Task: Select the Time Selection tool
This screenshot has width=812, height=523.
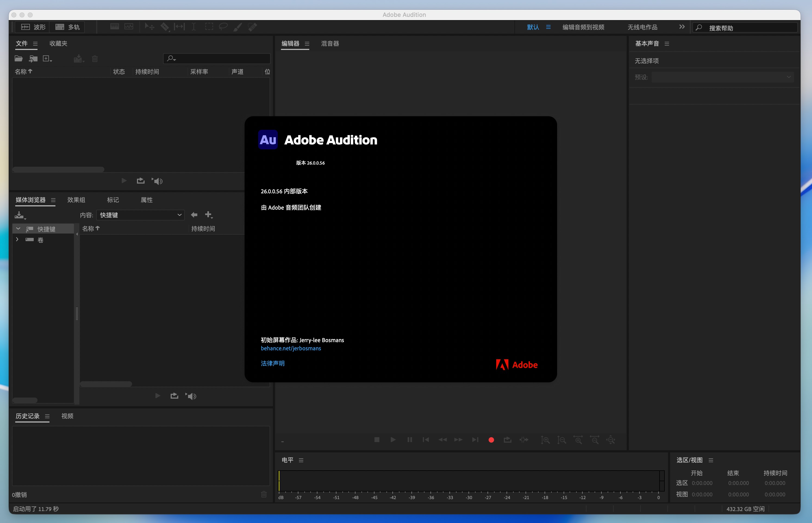Action: pos(193,27)
